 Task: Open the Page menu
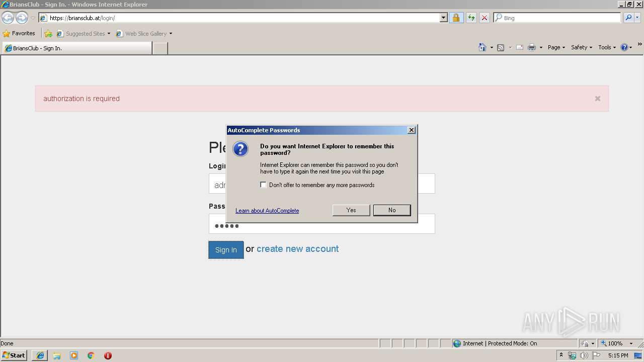[556, 47]
